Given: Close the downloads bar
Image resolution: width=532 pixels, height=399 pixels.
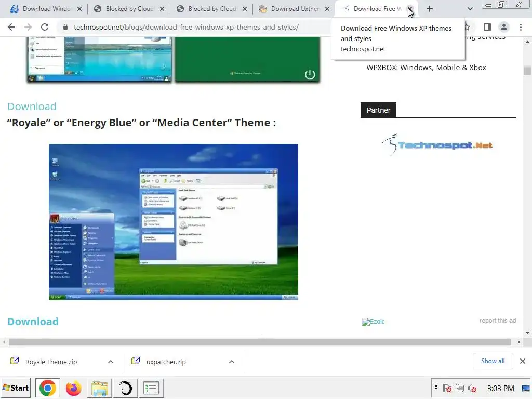Looking at the screenshot, I should click(x=523, y=361).
